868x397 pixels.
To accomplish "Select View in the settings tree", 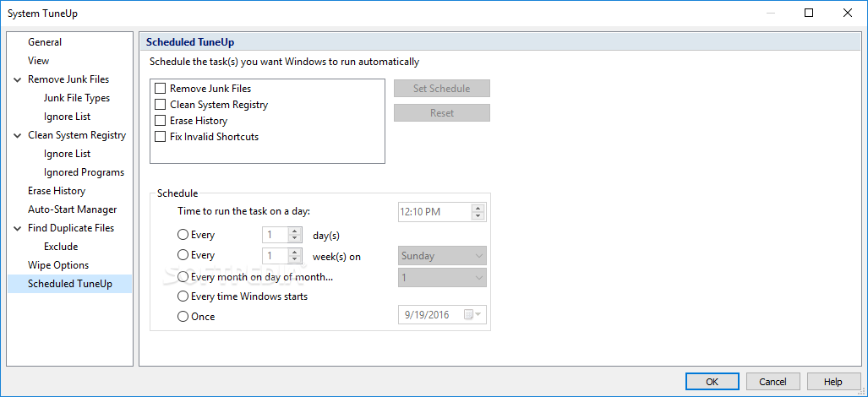I will 39,61.
